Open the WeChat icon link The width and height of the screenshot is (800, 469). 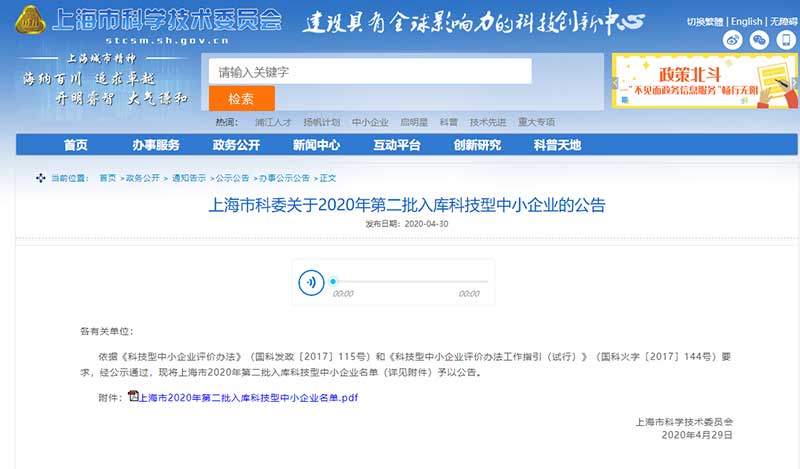pos(759,40)
